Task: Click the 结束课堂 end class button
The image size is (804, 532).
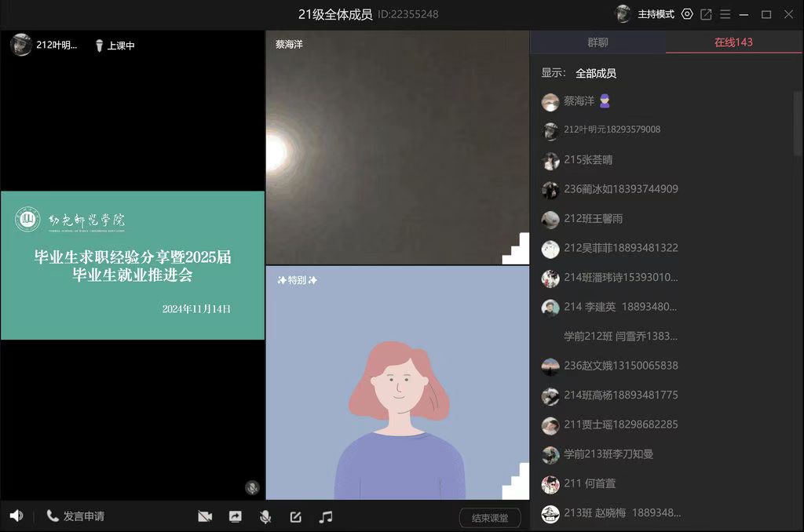Action: 490,518
